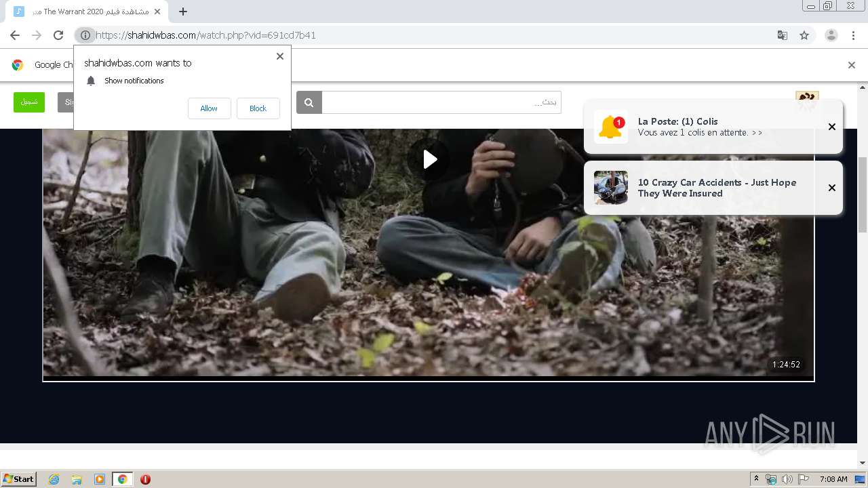This screenshot has height=488, width=868.
Task: Click the search magnifier button
Action: click(309, 102)
